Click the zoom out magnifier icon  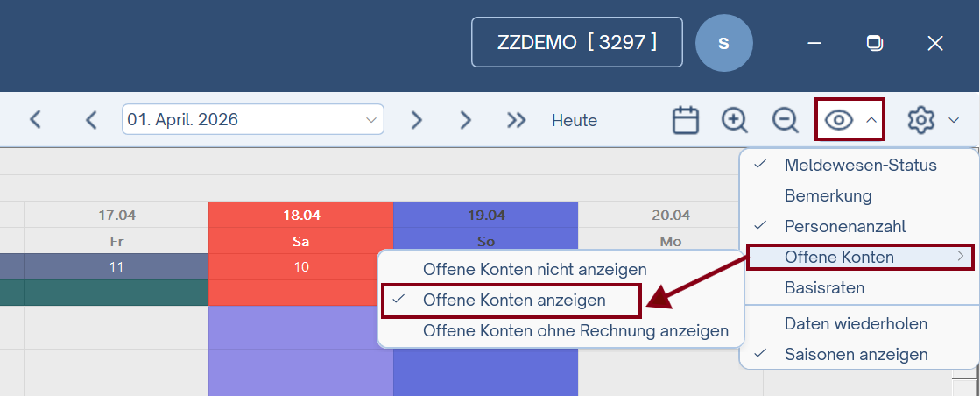[x=785, y=120]
